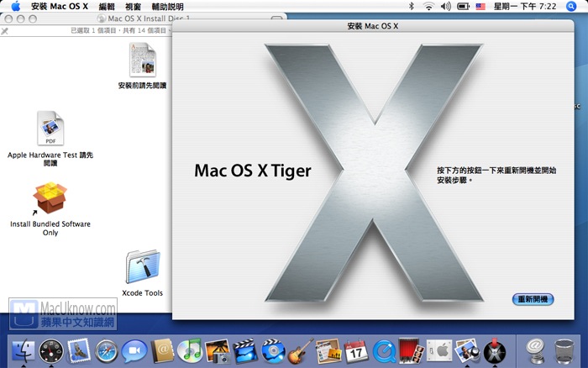Open Address Book from the Dock
588x368 pixels.
click(x=162, y=351)
